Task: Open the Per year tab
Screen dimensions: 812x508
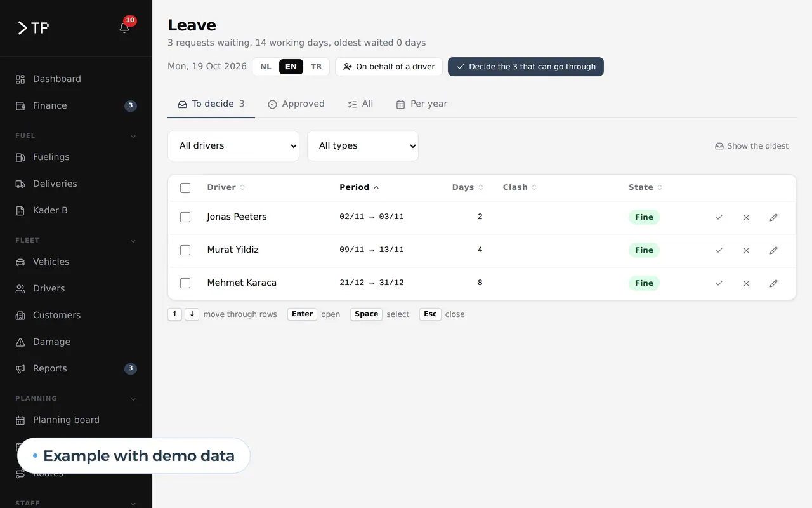Action: (x=422, y=104)
